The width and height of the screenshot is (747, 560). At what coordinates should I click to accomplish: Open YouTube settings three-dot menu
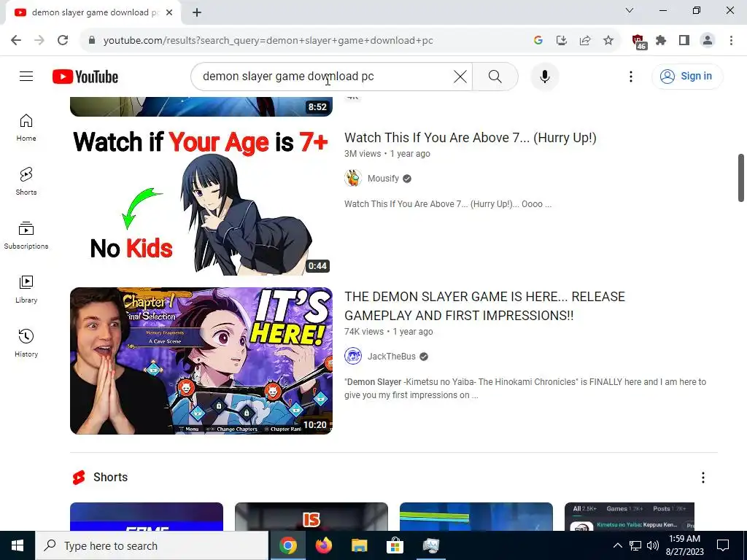click(631, 76)
